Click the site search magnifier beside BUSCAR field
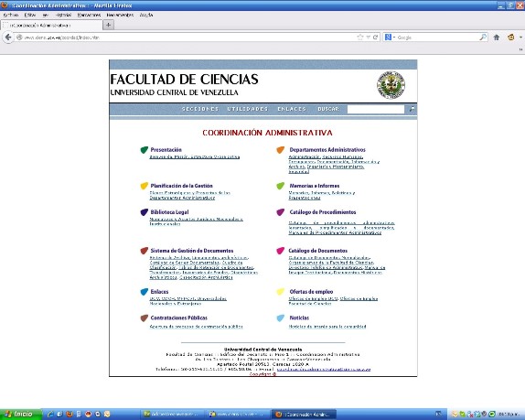 click(x=412, y=109)
